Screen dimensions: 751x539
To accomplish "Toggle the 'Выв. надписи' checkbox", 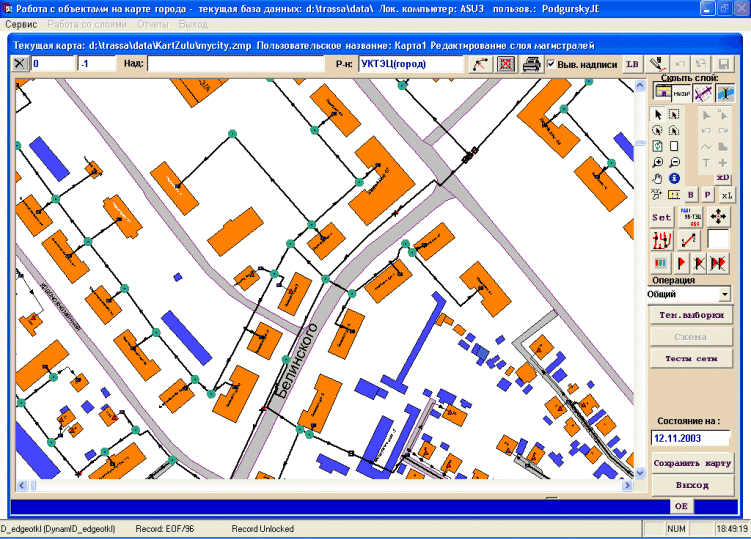I will tap(552, 64).
